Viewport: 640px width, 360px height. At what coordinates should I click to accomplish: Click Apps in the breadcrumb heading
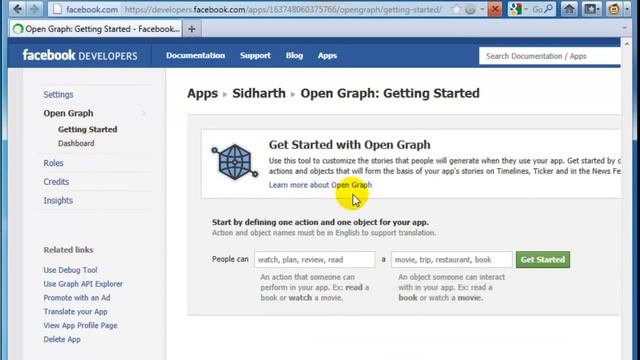202,93
